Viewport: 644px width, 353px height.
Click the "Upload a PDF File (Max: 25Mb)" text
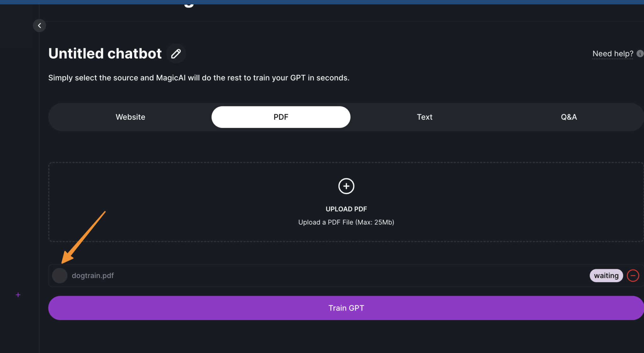346,222
